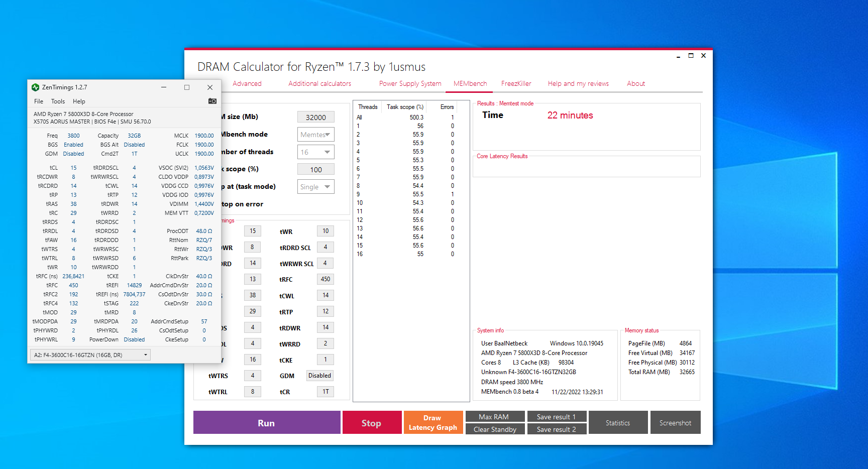This screenshot has height=469, width=868.
Task: Switch to the Advanced tab
Action: coord(247,84)
